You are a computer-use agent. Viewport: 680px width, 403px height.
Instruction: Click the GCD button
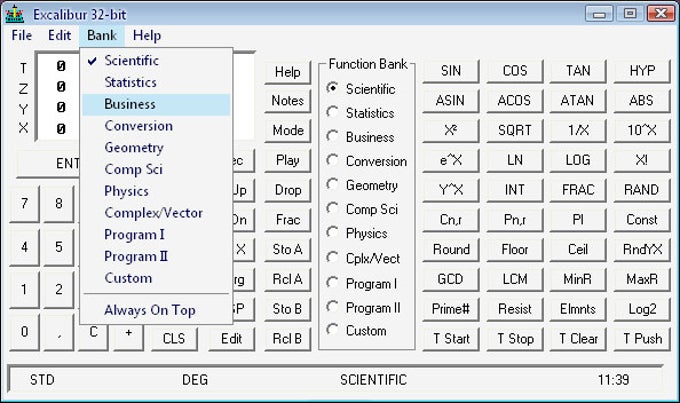451,279
